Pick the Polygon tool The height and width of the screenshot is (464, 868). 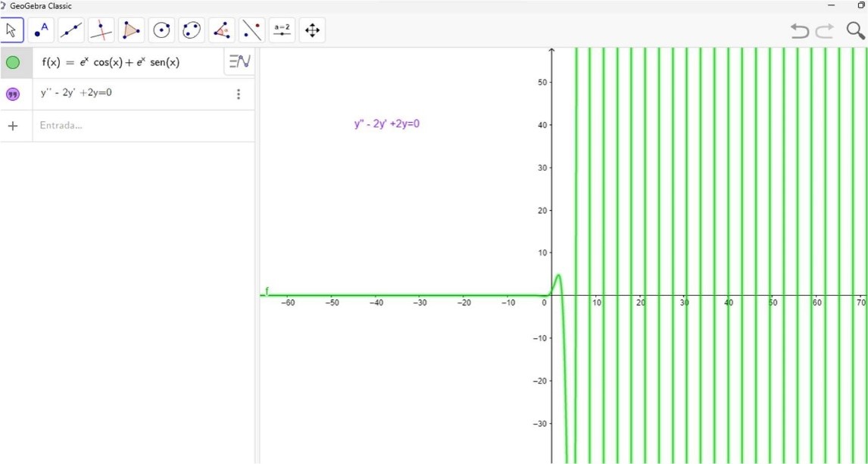click(131, 30)
